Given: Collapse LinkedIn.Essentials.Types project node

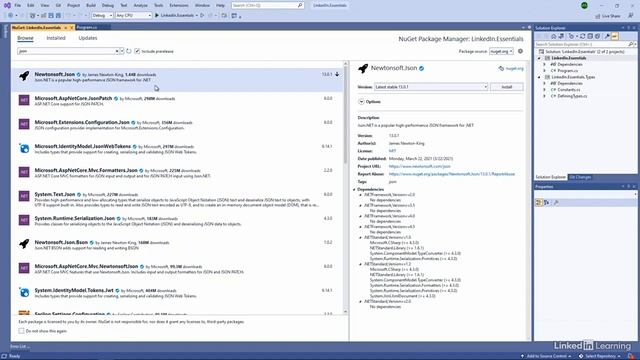Looking at the screenshot, I should pos(539,77).
